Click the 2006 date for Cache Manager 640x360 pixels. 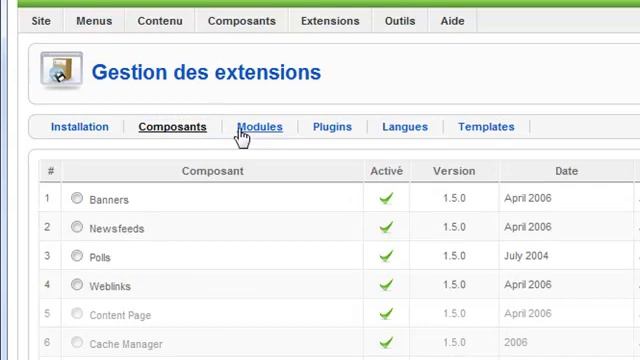(x=516, y=342)
